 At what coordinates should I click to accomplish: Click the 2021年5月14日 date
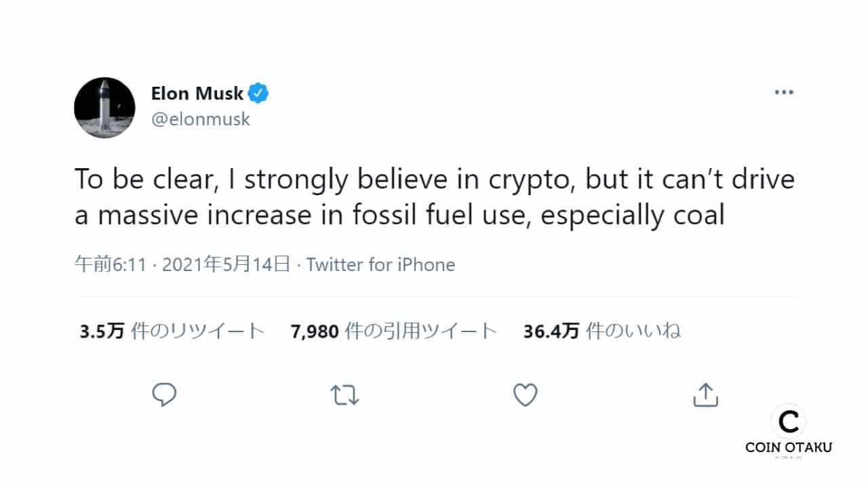tap(227, 264)
